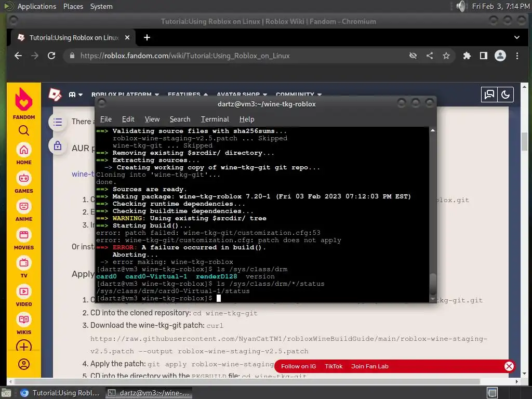Open the Chromium profile avatar
The image size is (532, 399).
500,56
